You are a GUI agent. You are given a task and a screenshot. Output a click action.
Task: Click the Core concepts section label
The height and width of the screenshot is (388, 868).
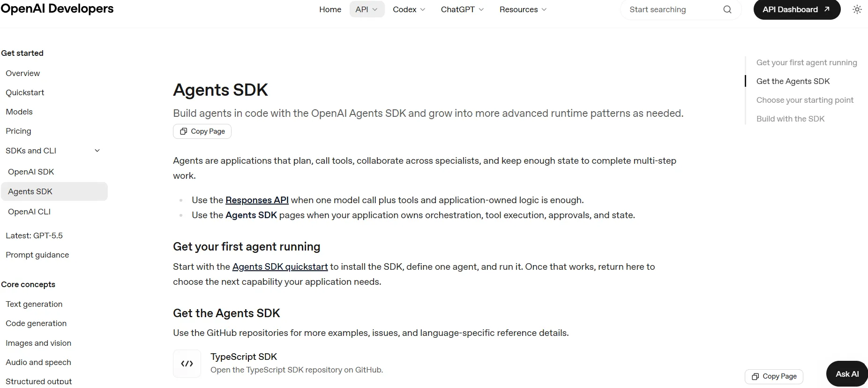28,284
